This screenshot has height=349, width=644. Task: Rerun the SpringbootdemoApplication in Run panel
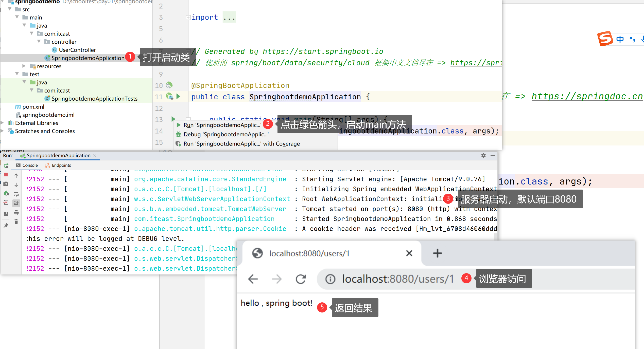coord(6,166)
